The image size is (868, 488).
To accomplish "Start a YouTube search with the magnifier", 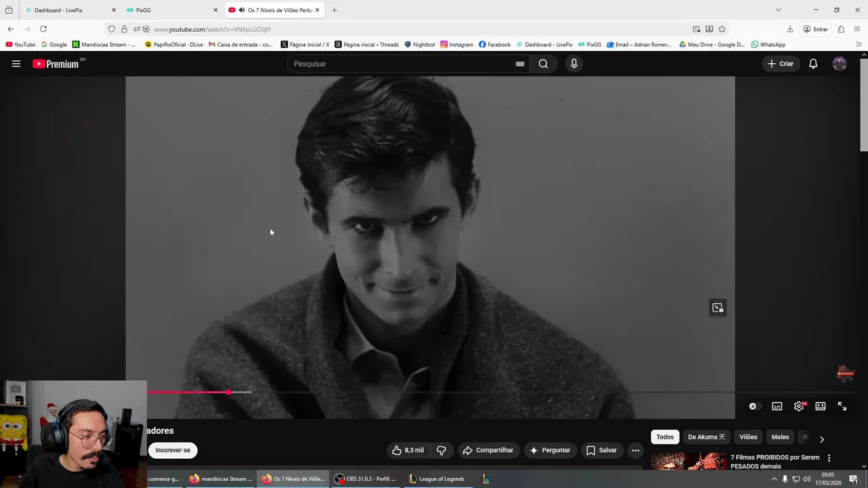I will [543, 64].
